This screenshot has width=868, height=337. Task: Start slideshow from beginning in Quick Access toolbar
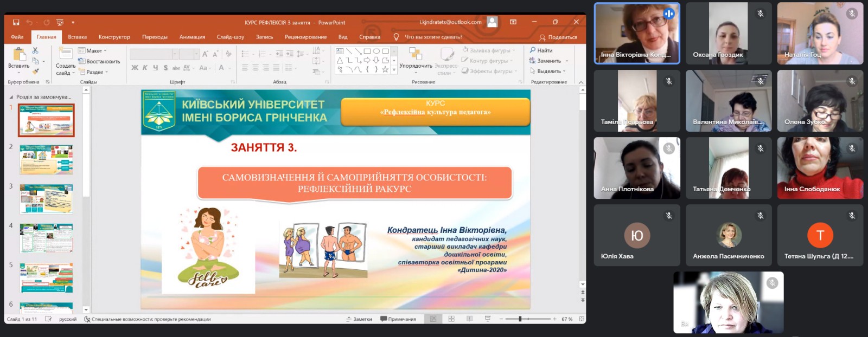[x=60, y=22]
